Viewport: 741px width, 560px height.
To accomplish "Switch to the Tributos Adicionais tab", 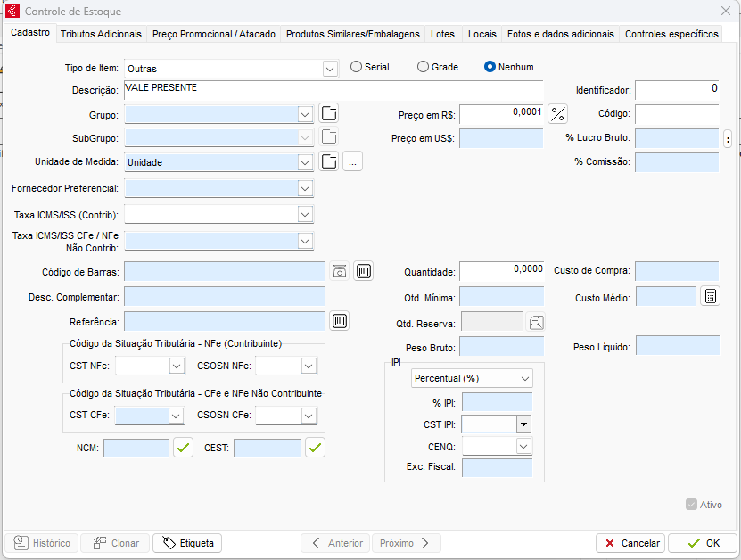I will (101, 34).
